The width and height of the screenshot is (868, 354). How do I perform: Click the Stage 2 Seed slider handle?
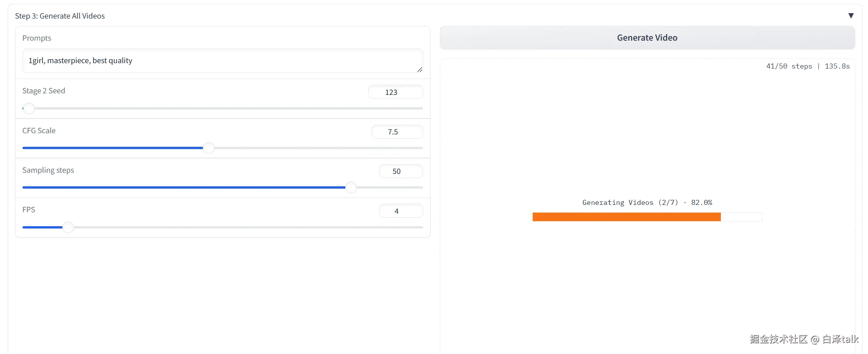tap(29, 108)
